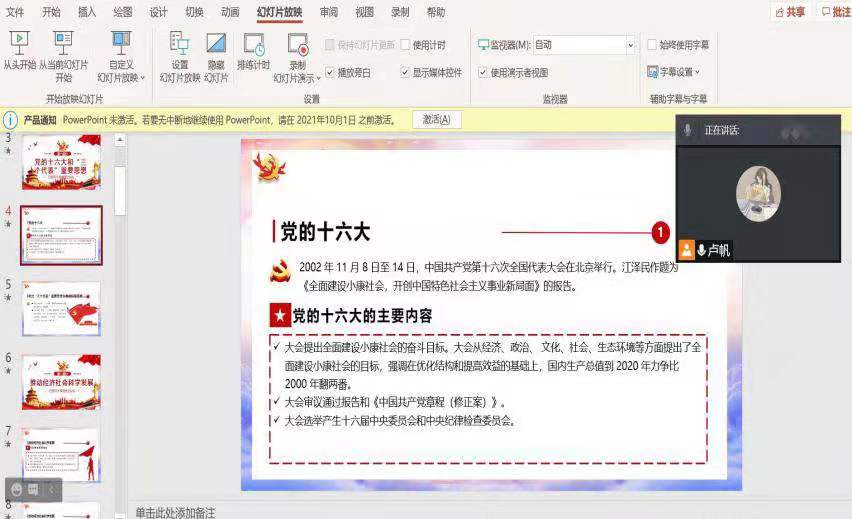
Task: Click the Share (共享) button
Action: [x=790, y=12]
